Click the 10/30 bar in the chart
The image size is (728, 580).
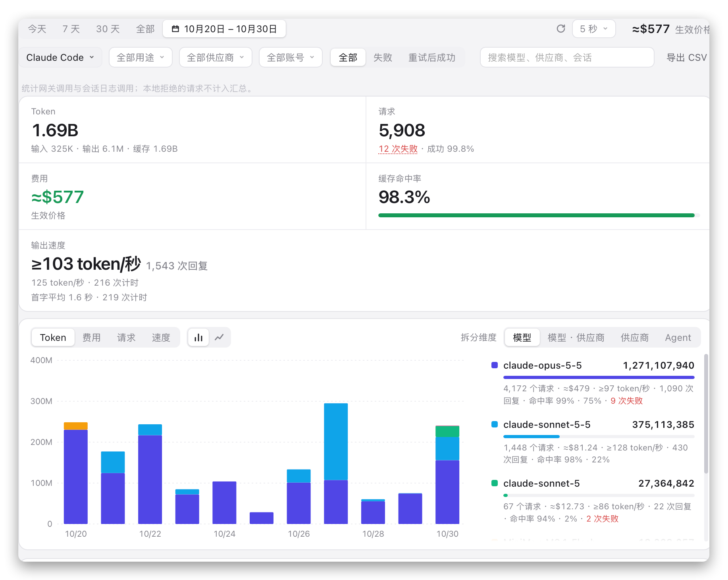point(447,474)
